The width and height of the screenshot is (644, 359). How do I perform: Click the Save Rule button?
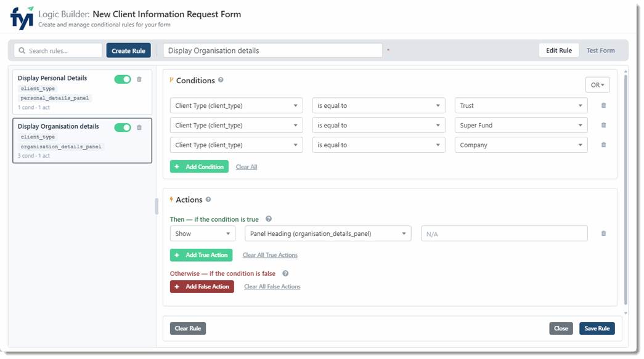coord(597,328)
